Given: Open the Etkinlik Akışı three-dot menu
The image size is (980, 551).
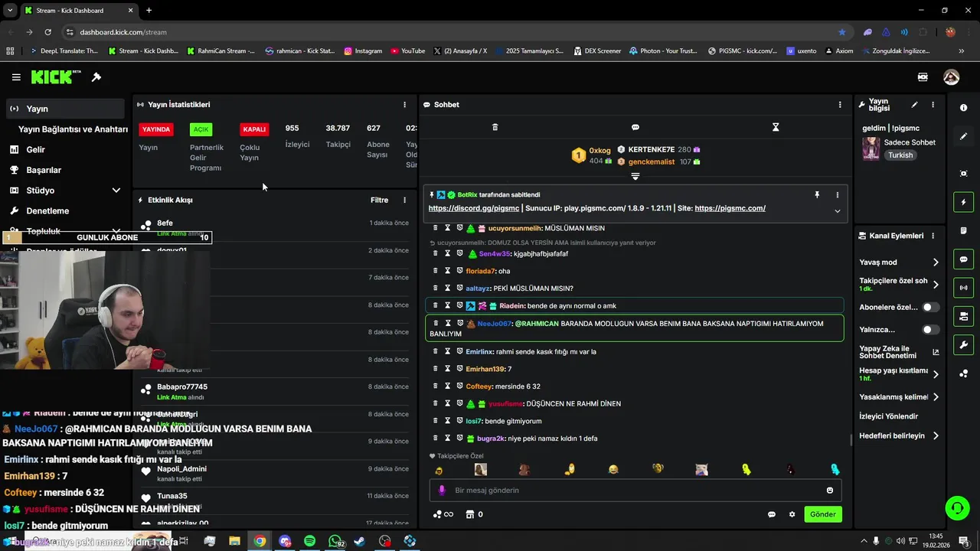Looking at the screenshot, I should click(405, 201).
